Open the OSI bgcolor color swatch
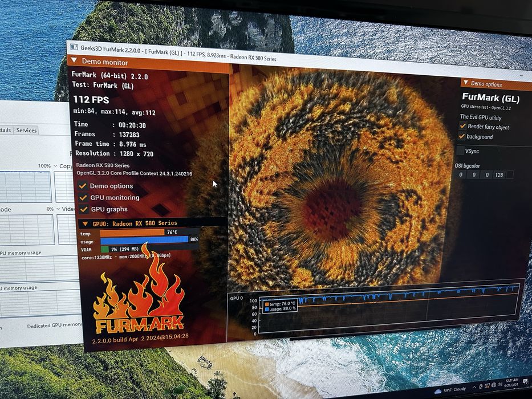 click(510, 175)
